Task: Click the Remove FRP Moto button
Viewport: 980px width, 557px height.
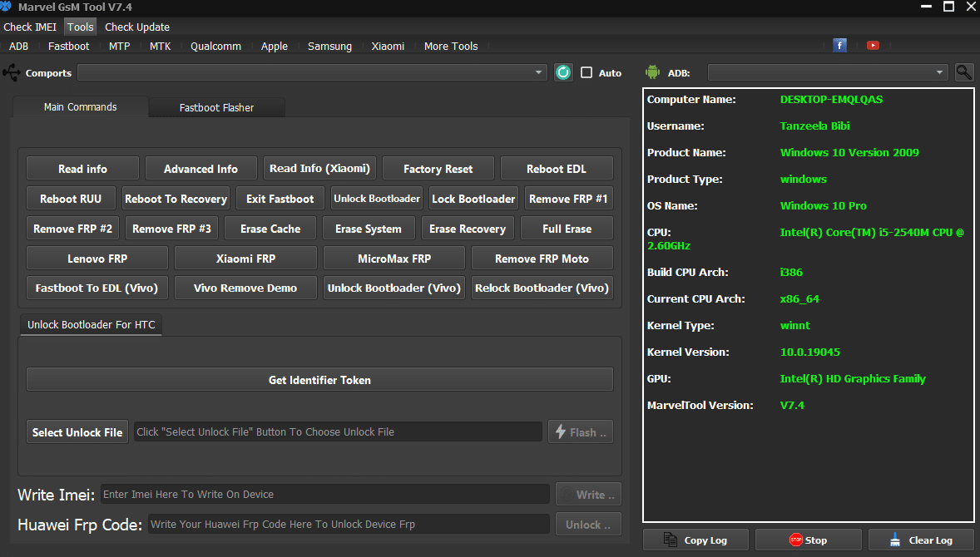Action: tap(542, 259)
